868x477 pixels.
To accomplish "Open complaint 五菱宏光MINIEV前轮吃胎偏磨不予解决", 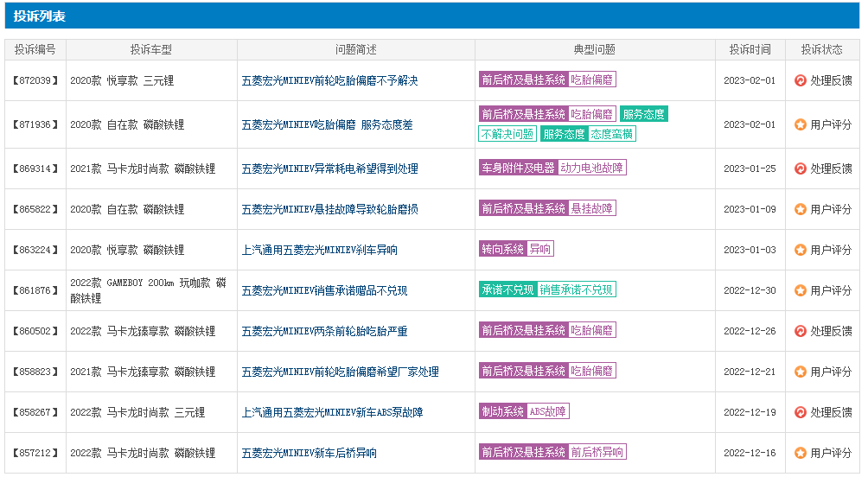I will (x=329, y=80).
